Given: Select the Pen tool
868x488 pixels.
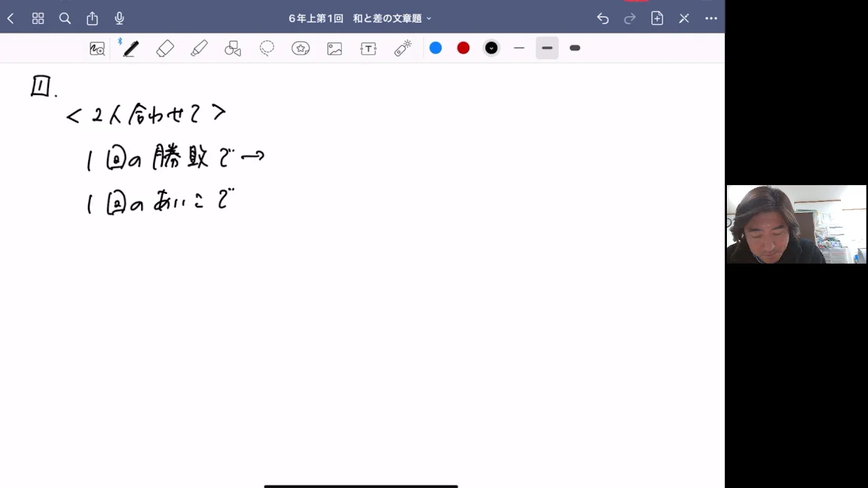Looking at the screenshot, I should [130, 48].
